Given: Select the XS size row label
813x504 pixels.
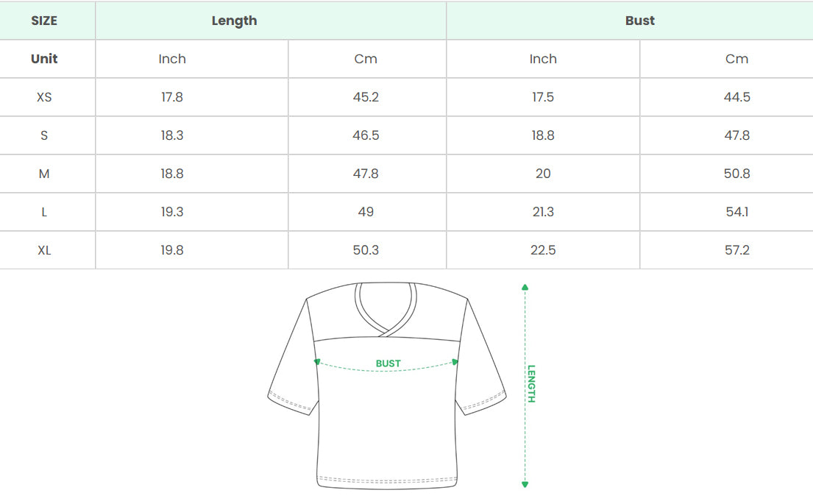Looking at the screenshot, I should [44, 97].
